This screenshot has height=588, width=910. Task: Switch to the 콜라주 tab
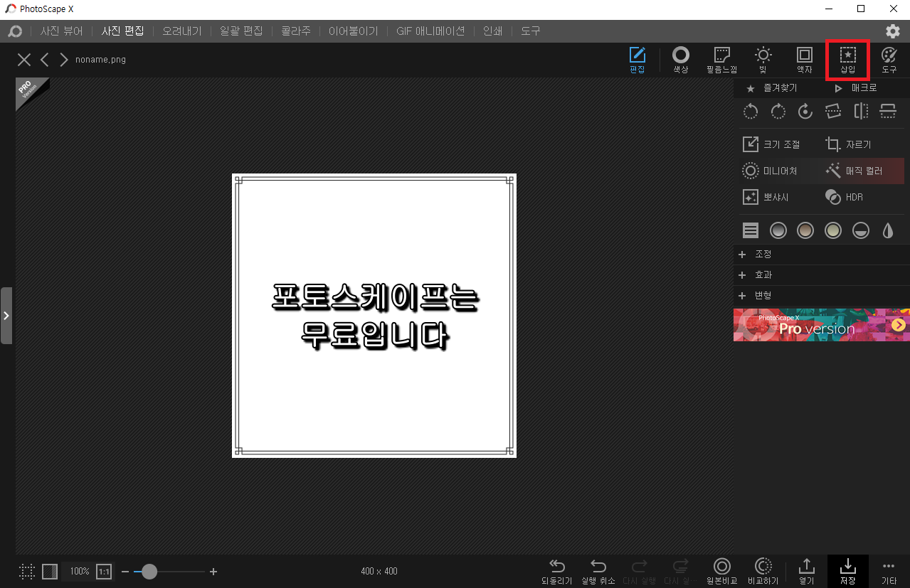[295, 31]
